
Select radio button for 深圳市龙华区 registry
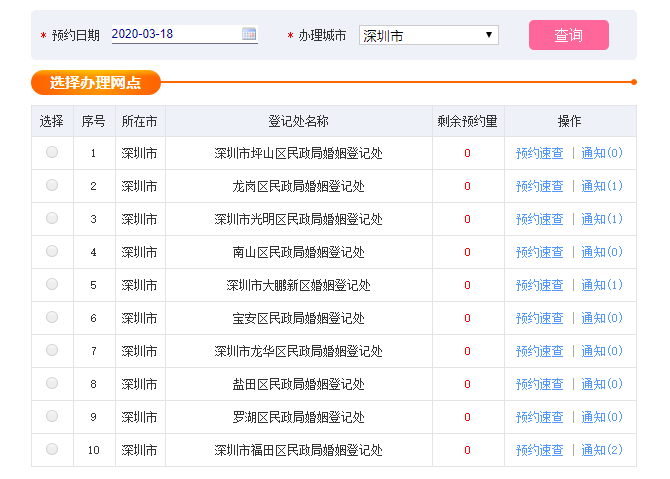coord(52,350)
